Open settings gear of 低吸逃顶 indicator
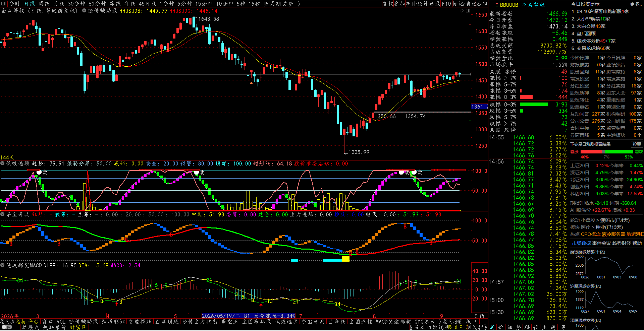 (x=2, y=163)
